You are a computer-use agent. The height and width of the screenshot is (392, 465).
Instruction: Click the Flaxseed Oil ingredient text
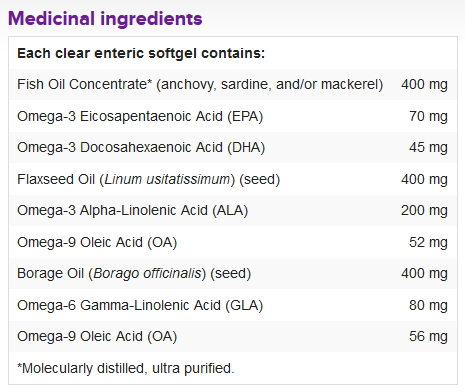click(x=148, y=179)
